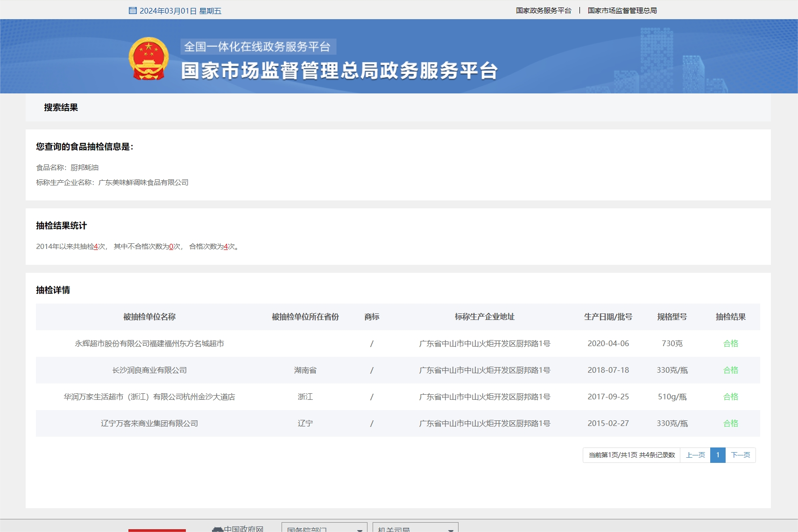
Task: Open 国家市场监督管理总局 from the top bar
Action: pos(622,10)
